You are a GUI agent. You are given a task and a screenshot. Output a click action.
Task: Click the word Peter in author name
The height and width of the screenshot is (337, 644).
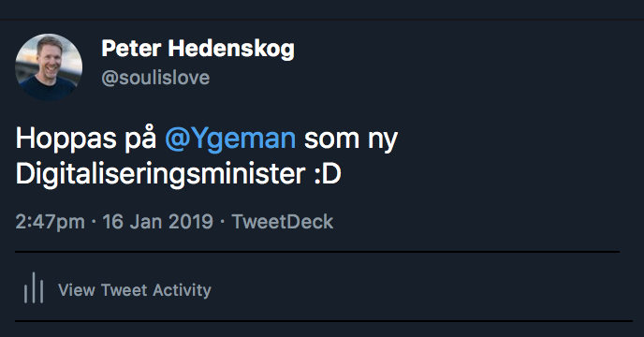coord(131,48)
